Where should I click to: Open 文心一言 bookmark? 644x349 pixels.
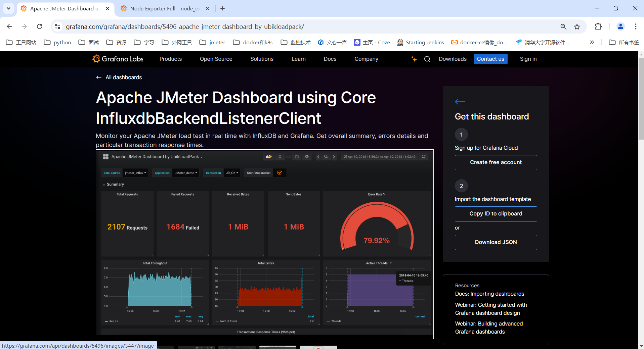pos(332,42)
